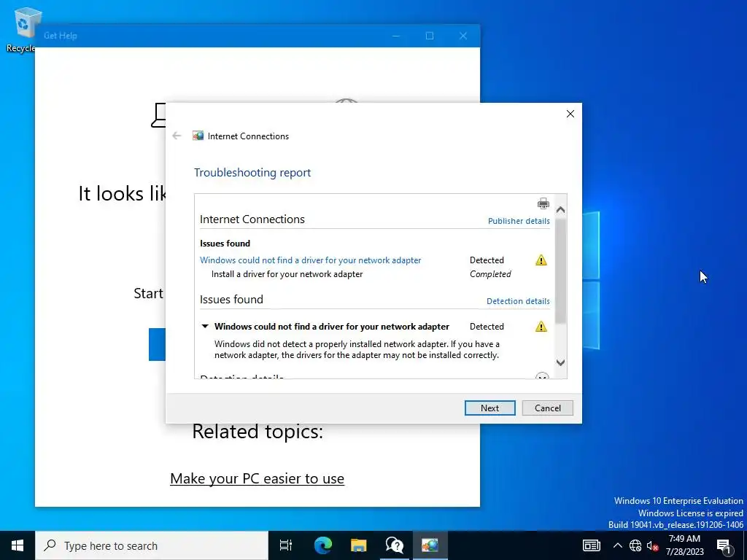747x560 pixels.
Task: Switch to Get Help taskbar icon
Action: pyautogui.click(x=394, y=545)
